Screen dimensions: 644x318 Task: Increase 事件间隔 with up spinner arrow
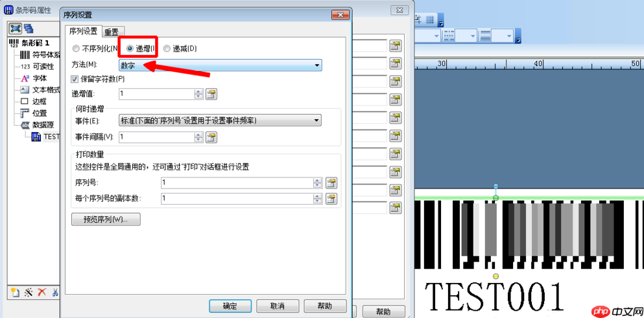click(199, 135)
